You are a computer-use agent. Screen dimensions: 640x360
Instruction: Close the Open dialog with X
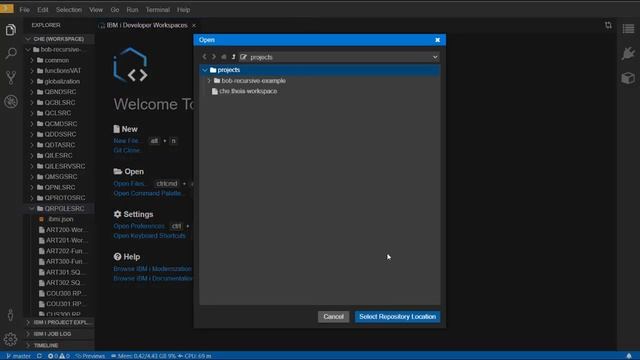pos(438,40)
